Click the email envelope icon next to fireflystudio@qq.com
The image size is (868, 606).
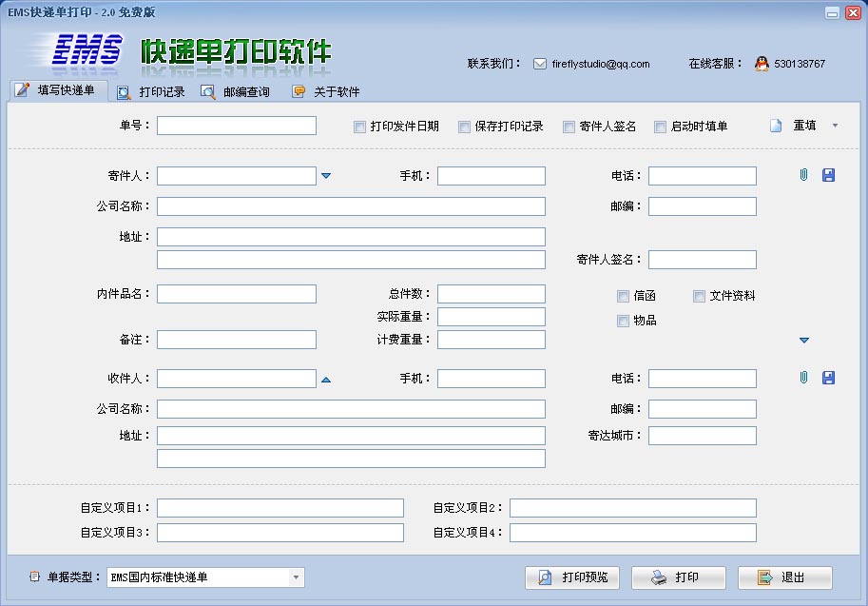[x=539, y=63]
